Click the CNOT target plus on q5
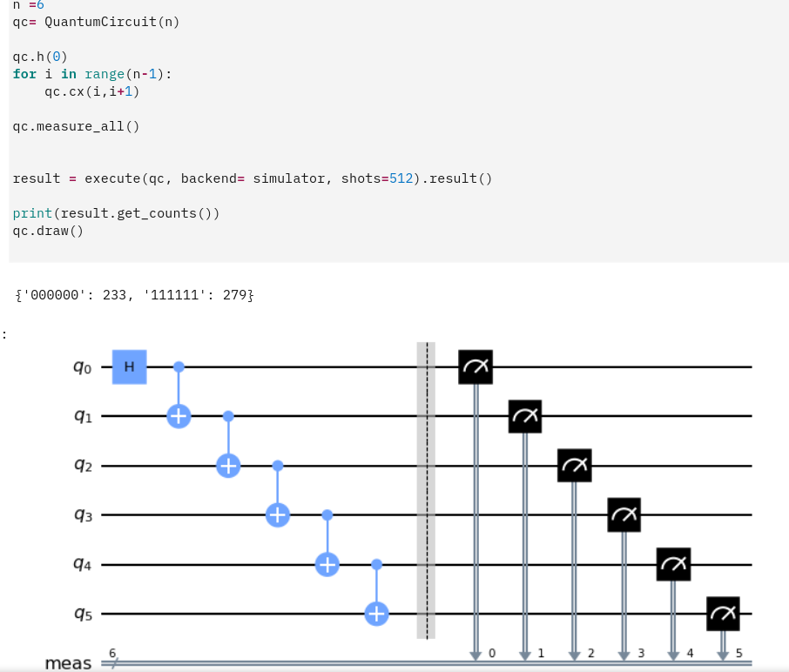The width and height of the screenshot is (789, 672). pos(376,613)
